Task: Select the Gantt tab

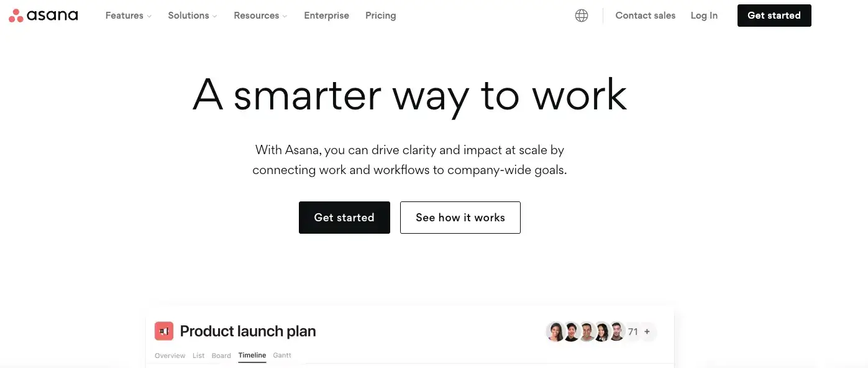Action: point(282,355)
